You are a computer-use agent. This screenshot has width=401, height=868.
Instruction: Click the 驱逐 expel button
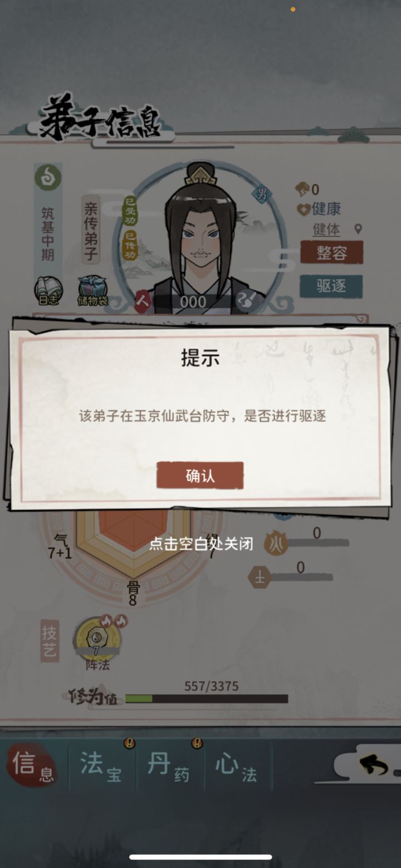pyautogui.click(x=331, y=286)
